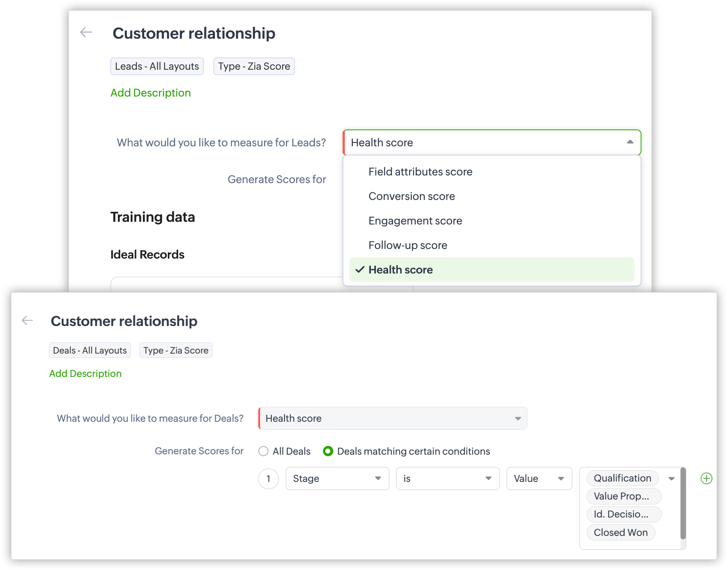Click the checked Health score option
Viewport: 728px width, 570px height.
pyautogui.click(x=400, y=270)
